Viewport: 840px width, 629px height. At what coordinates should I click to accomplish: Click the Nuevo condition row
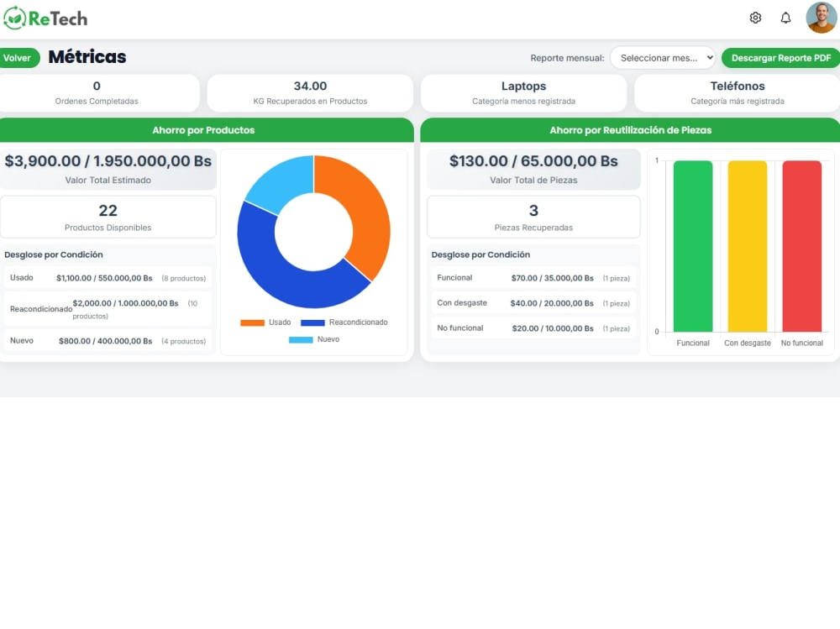point(108,341)
